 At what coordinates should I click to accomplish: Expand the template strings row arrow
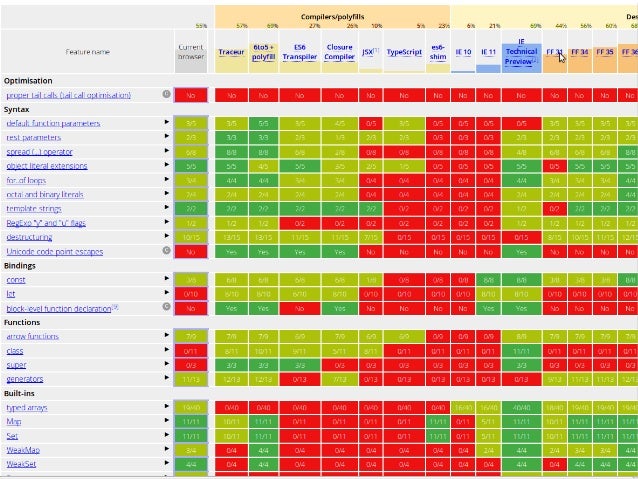tap(166, 207)
